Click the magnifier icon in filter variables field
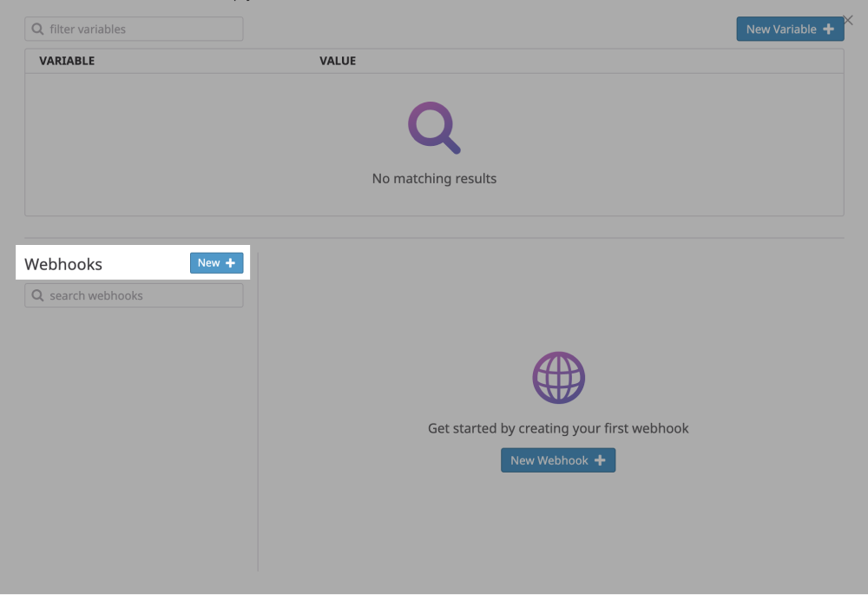Viewport: 868px width, 595px height. [x=37, y=29]
